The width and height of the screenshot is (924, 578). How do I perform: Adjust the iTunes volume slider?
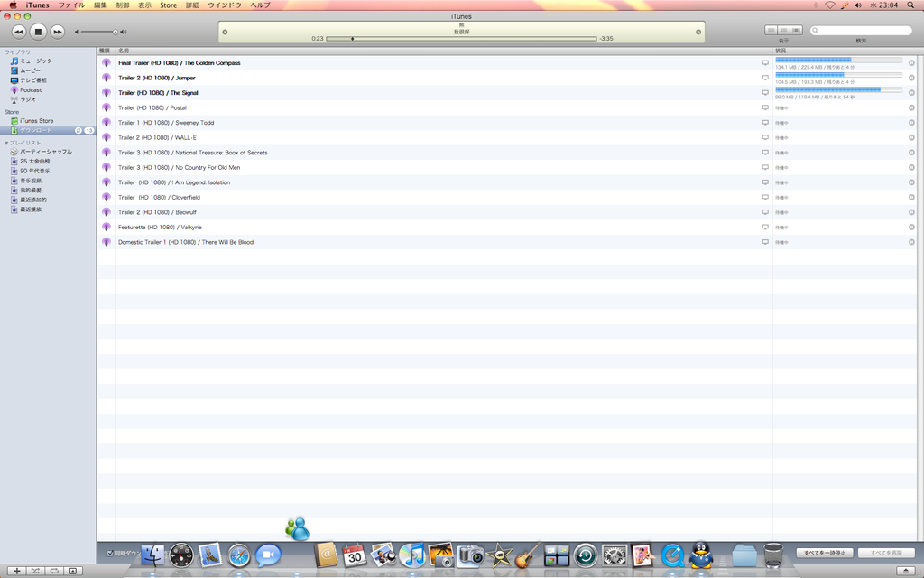(x=99, y=32)
